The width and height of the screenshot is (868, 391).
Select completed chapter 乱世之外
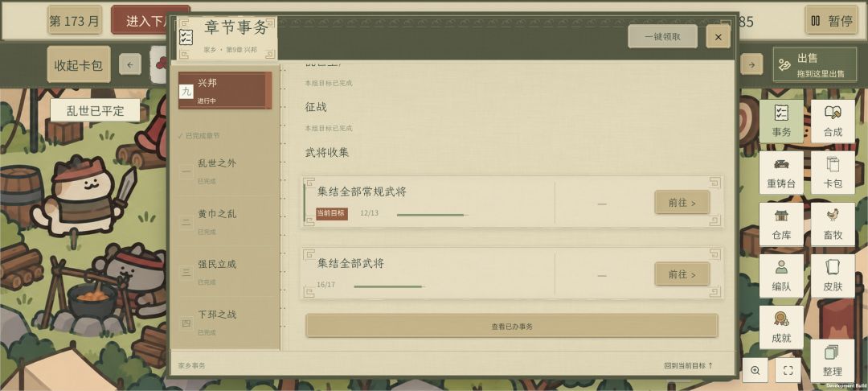click(225, 171)
